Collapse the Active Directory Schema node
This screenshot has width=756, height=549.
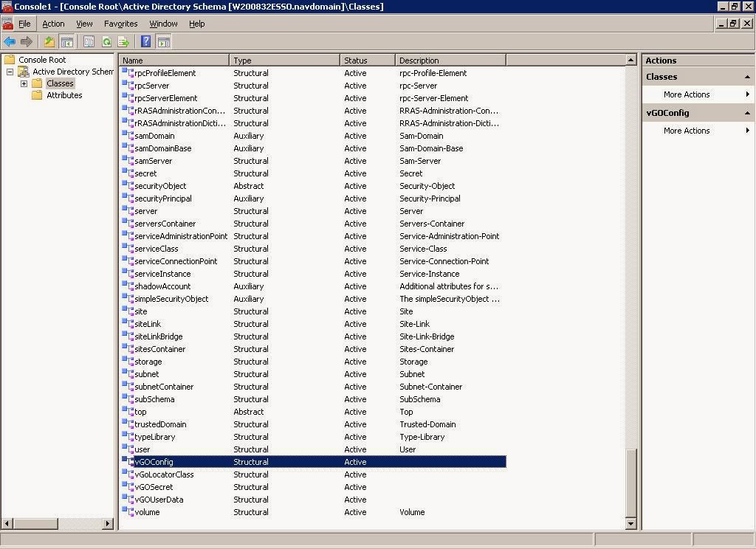(x=10, y=72)
